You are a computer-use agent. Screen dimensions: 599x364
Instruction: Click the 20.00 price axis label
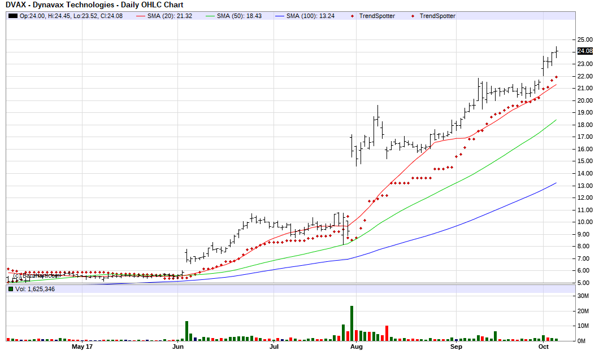(x=585, y=100)
